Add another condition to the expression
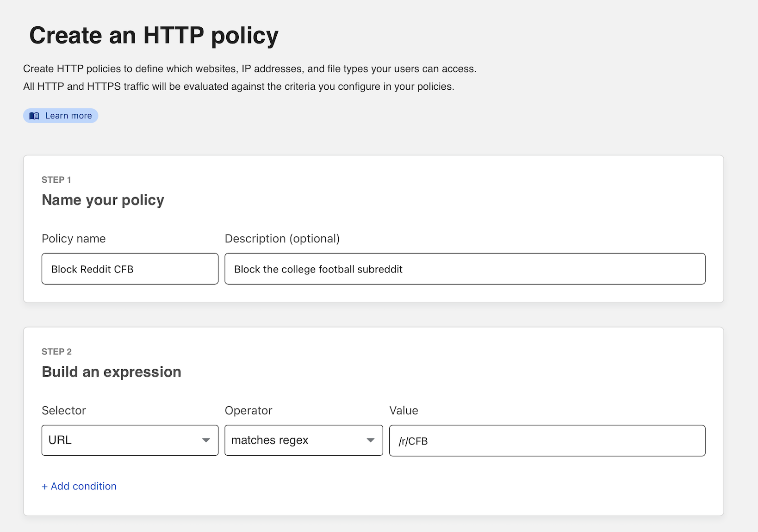The width and height of the screenshot is (758, 532). [x=79, y=486]
